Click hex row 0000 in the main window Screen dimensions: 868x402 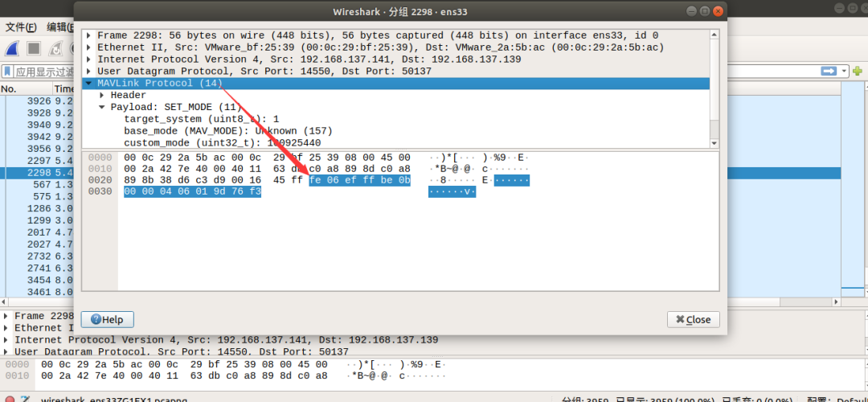pyautogui.click(x=184, y=365)
